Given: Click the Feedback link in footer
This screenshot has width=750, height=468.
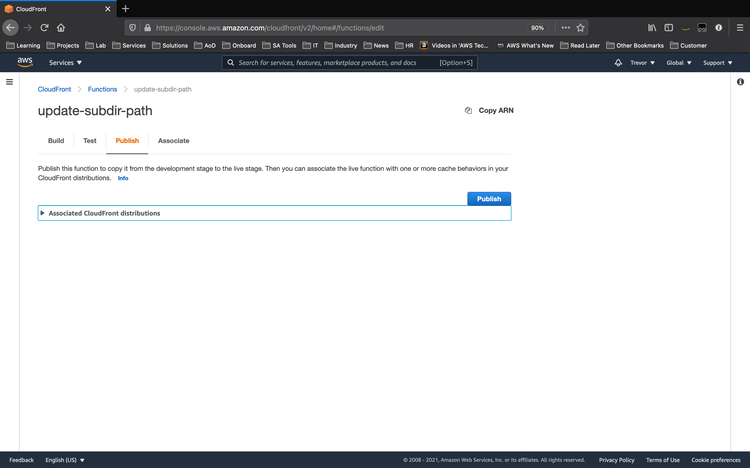Looking at the screenshot, I should (x=22, y=460).
